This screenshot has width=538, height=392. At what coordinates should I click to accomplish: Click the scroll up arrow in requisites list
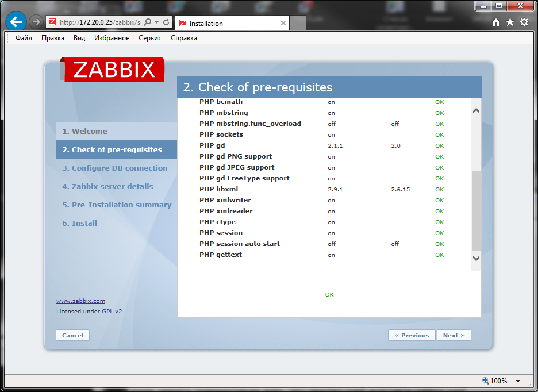tap(476, 111)
